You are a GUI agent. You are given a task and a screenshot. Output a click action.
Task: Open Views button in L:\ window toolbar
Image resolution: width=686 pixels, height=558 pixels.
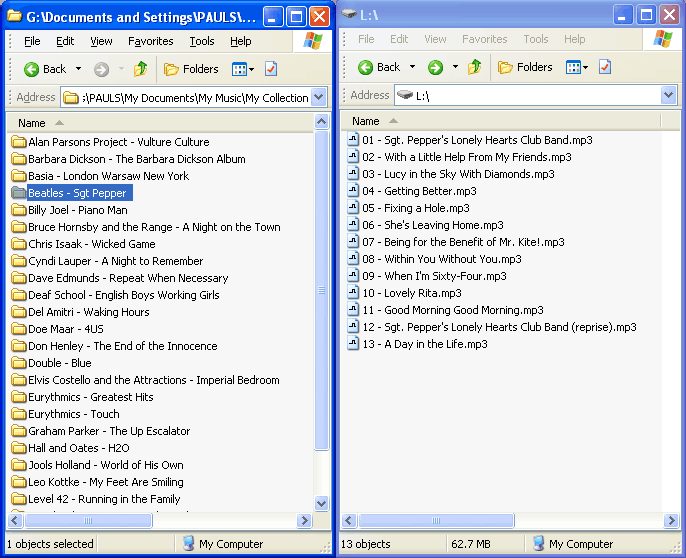pyautogui.click(x=577, y=67)
